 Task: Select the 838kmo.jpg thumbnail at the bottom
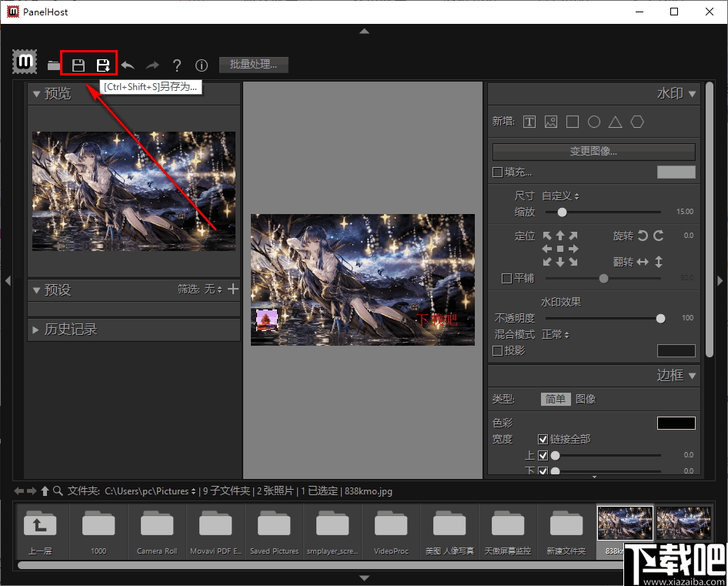(624, 524)
